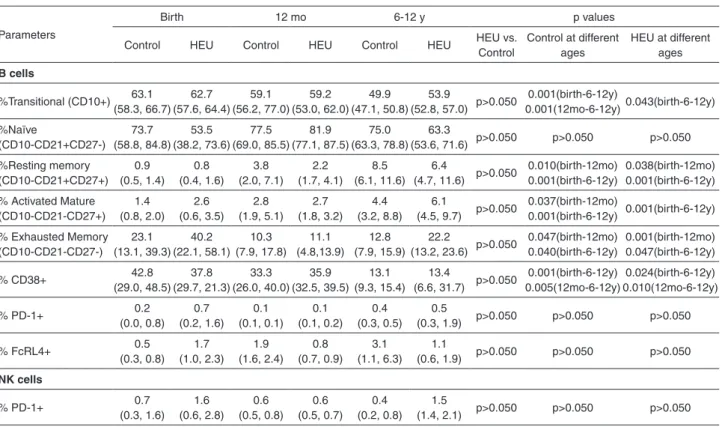Select value '8.5' in Resting memory row
Screen dimensions: 725x427
tap(380, 166)
